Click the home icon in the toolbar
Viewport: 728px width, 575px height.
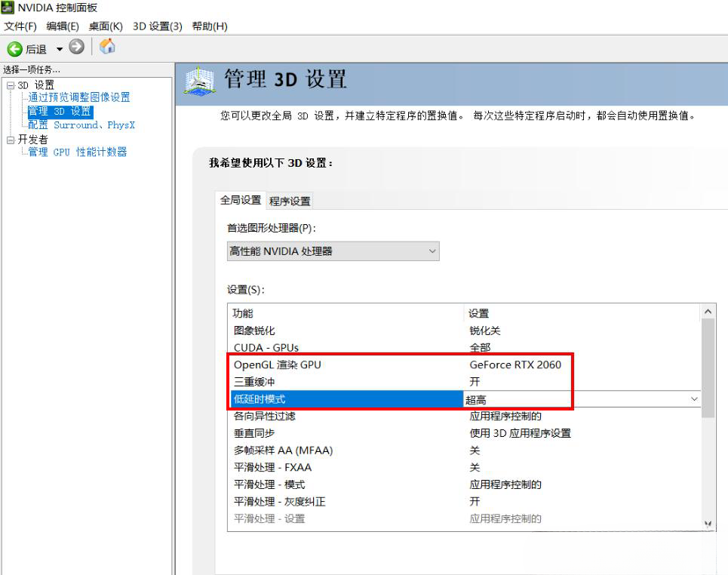pyautogui.click(x=106, y=47)
